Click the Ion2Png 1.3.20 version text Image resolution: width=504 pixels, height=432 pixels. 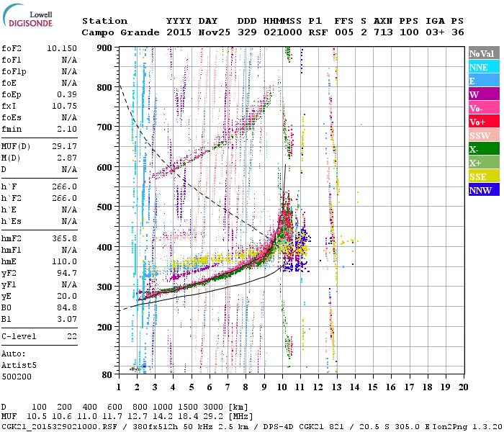pyautogui.click(x=467, y=427)
